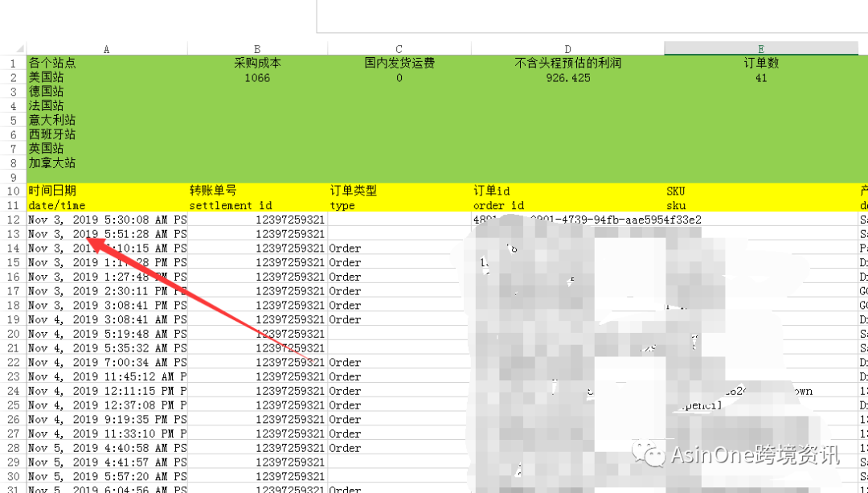
Task: Click date cell Nov 5, 2019 4:40:58 AM
Action: pyautogui.click(x=107, y=448)
